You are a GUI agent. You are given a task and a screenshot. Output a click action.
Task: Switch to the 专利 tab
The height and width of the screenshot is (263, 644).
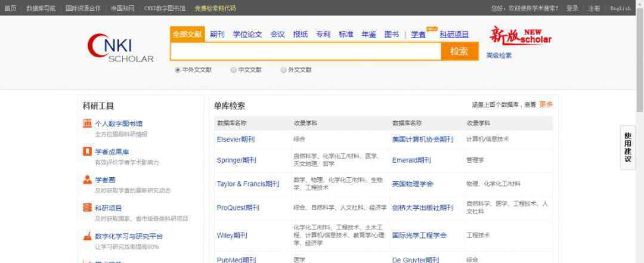point(323,35)
